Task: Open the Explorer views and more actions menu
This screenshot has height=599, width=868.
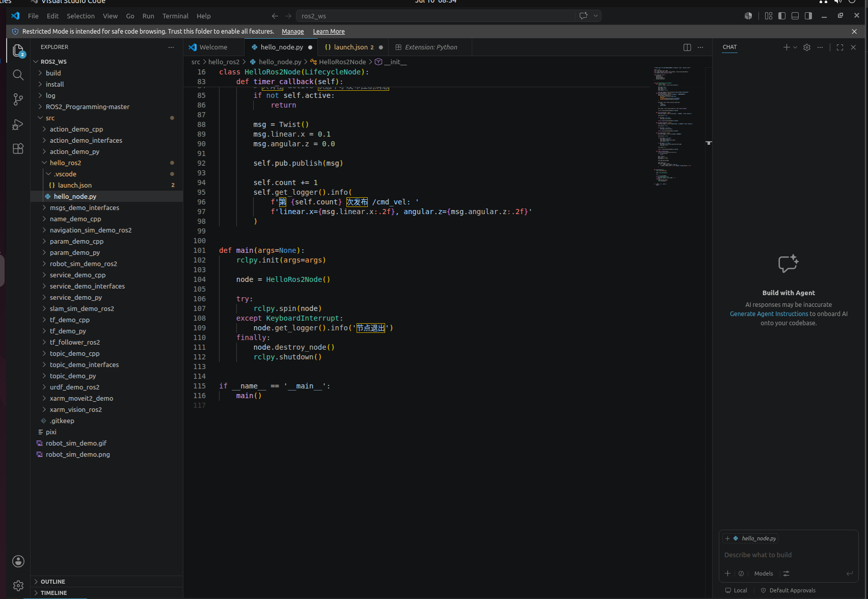Action: [171, 47]
